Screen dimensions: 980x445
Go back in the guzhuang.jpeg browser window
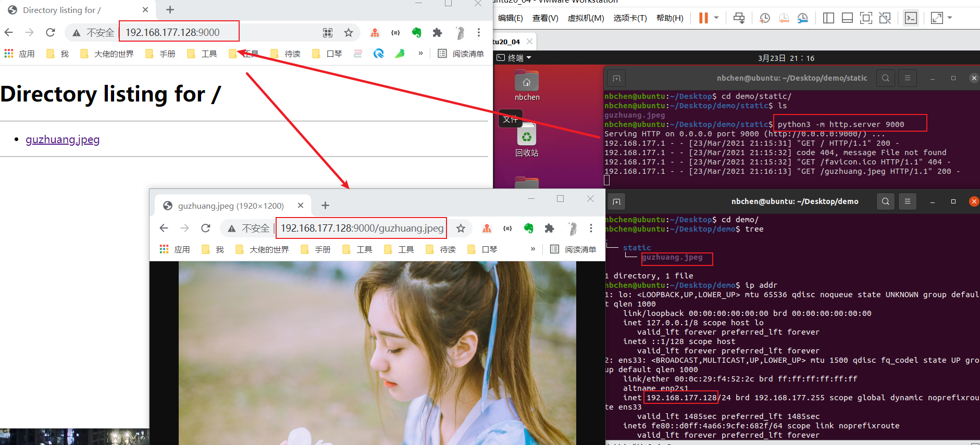(x=164, y=228)
